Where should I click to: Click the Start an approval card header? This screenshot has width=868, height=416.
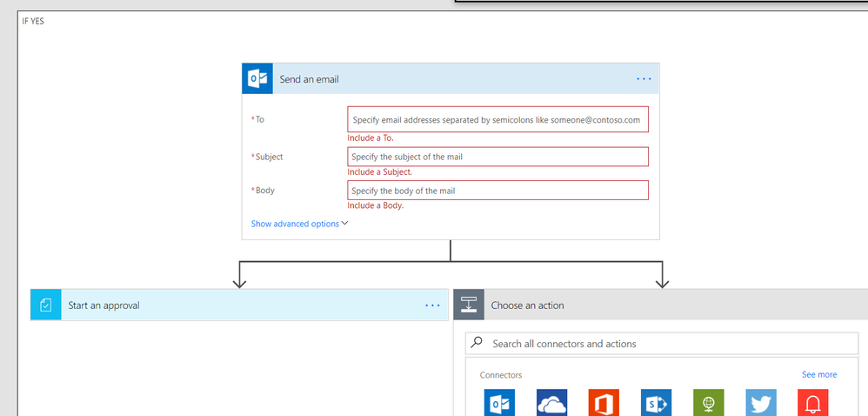239,305
